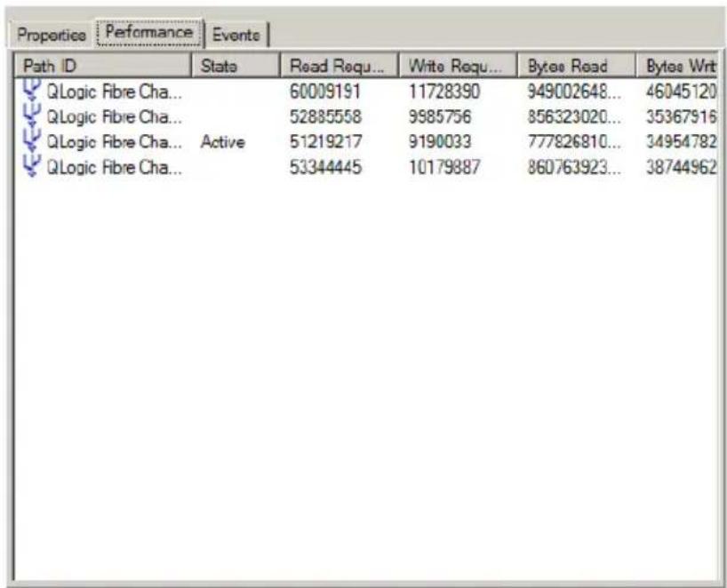727x588 pixels.
Task: Switch to the Properties tab
Action: coord(51,35)
